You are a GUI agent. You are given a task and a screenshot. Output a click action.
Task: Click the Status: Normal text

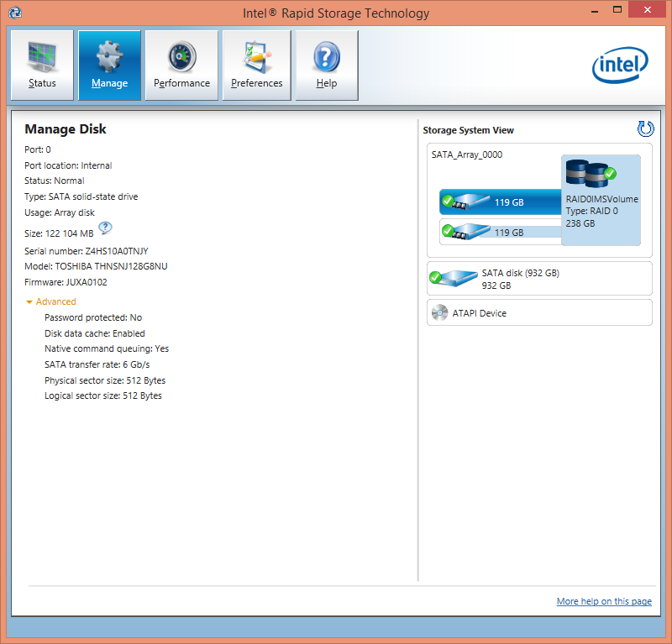click(x=55, y=181)
